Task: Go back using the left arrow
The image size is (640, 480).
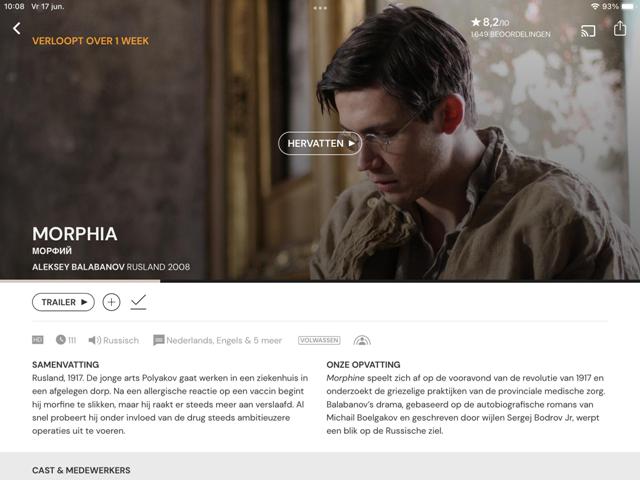Action: [x=17, y=28]
